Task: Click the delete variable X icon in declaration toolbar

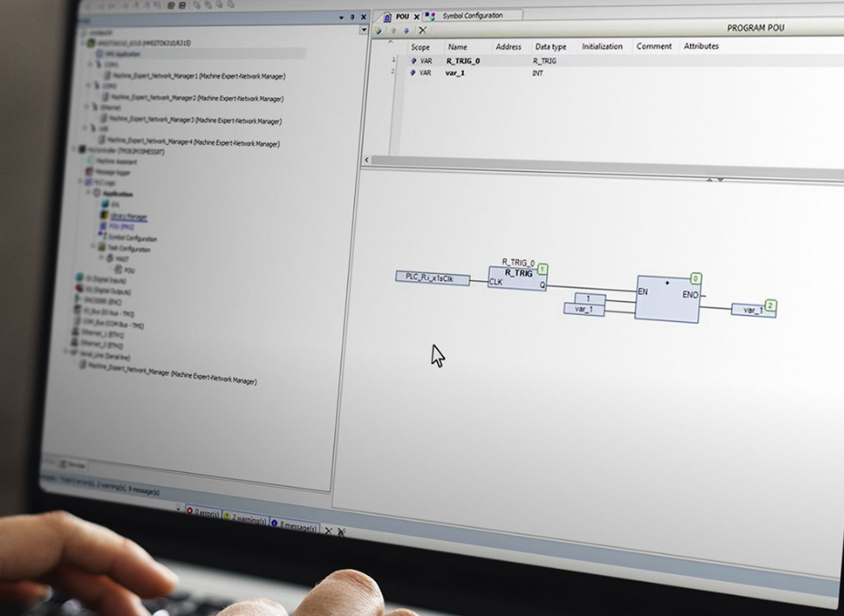Action: coord(422,31)
